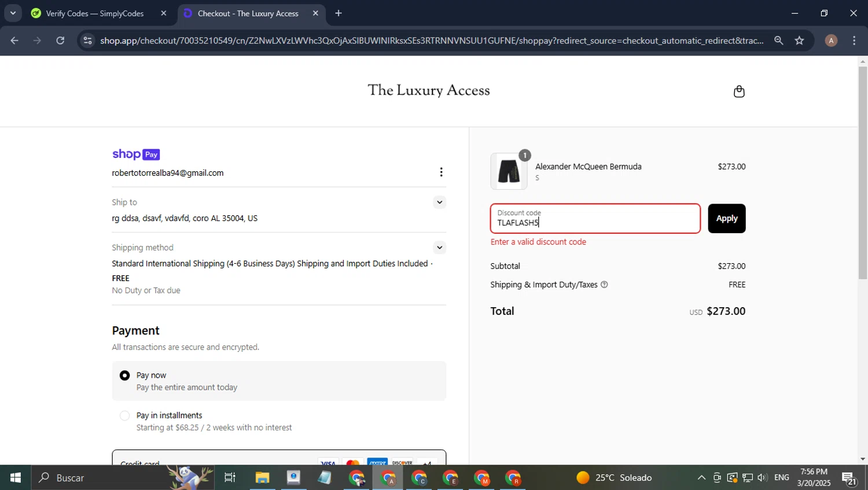Open the notepad app icon in the taskbar
The height and width of the screenshot is (490, 868).
[x=325, y=478]
